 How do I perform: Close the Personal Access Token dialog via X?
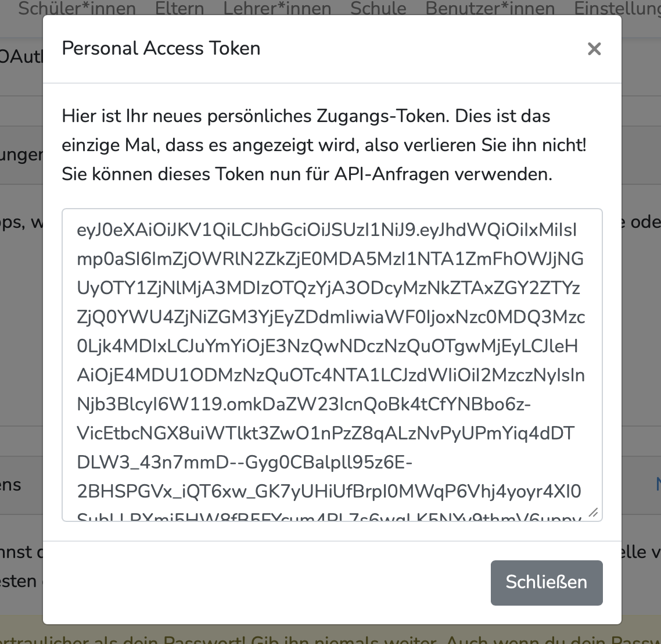[594, 49]
